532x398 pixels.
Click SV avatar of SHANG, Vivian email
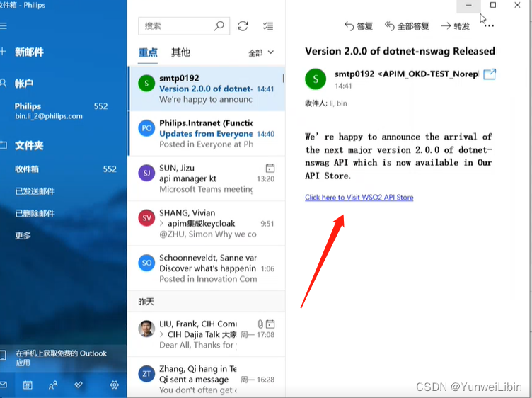[146, 217]
